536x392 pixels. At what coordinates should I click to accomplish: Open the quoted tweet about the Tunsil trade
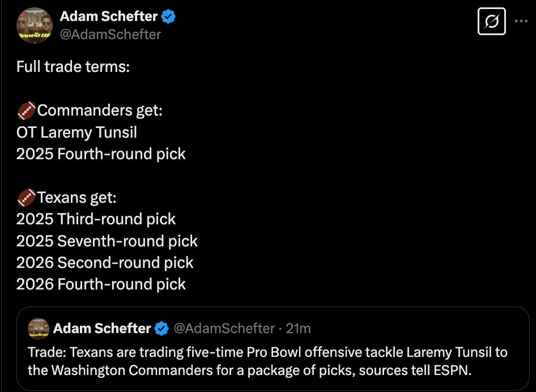coord(267,360)
